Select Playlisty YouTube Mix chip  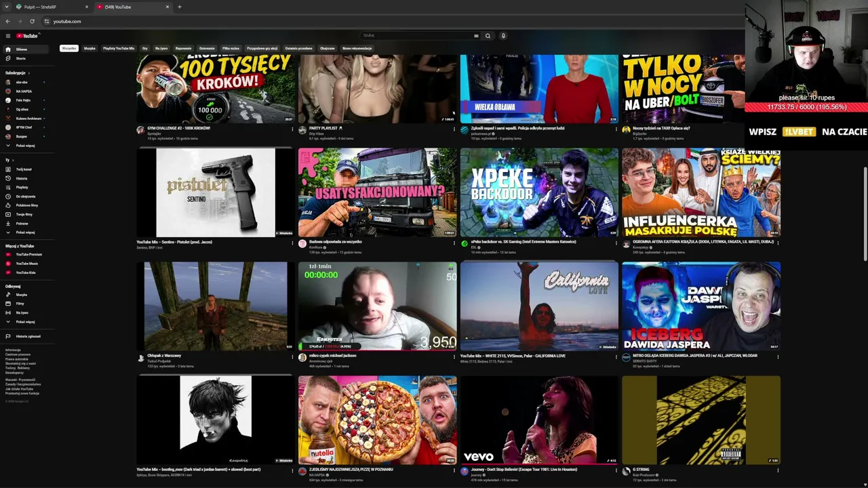(119, 49)
